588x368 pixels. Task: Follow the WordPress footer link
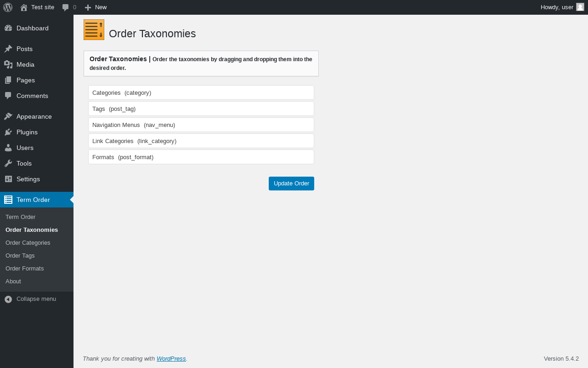coord(171,359)
